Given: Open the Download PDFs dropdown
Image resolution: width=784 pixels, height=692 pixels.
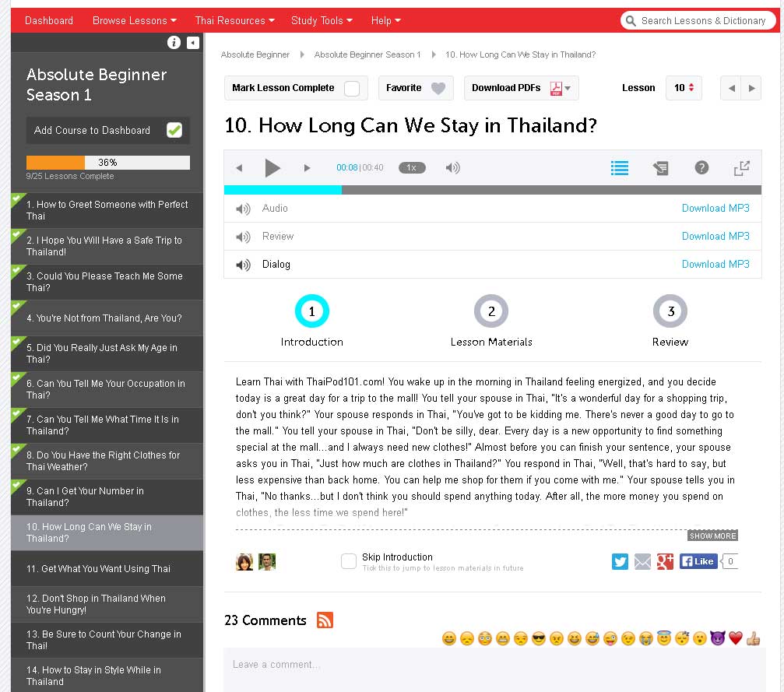Looking at the screenshot, I should tap(522, 89).
